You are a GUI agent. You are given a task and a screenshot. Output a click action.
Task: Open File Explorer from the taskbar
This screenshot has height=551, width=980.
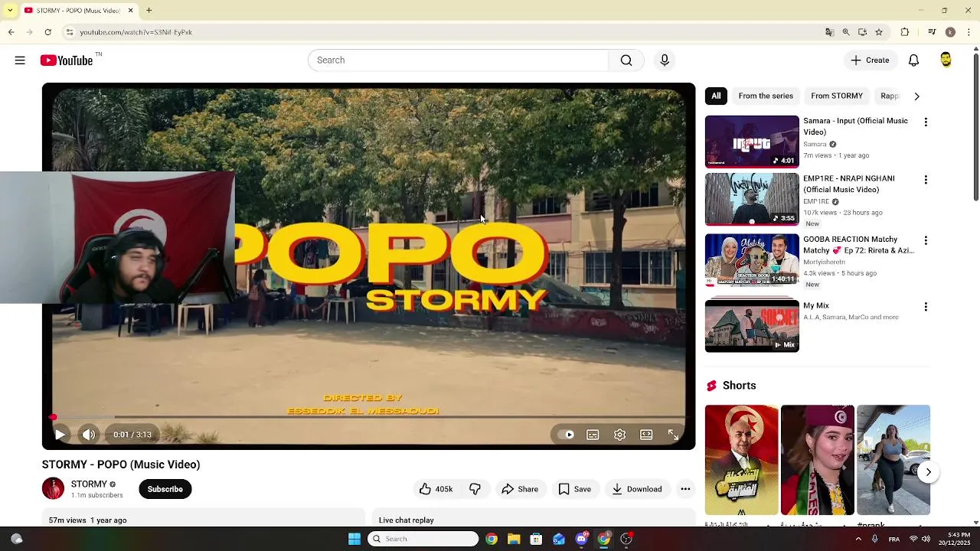point(514,539)
